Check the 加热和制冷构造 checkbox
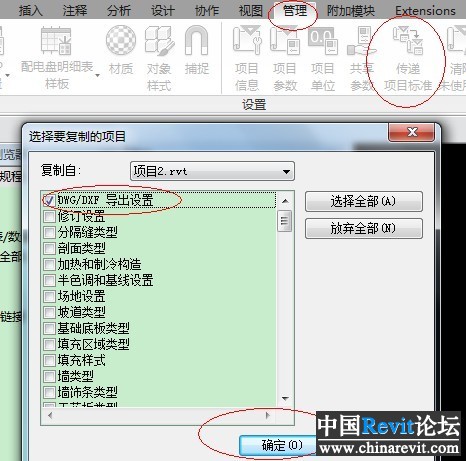The image size is (466, 461). point(49,264)
